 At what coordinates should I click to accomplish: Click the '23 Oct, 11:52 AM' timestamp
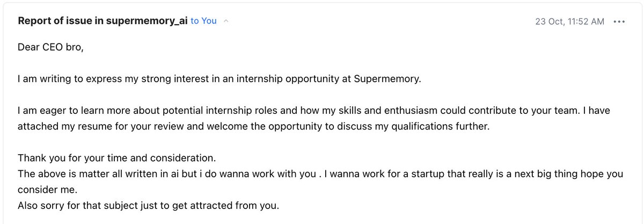pyautogui.click(x=569, y=21)
